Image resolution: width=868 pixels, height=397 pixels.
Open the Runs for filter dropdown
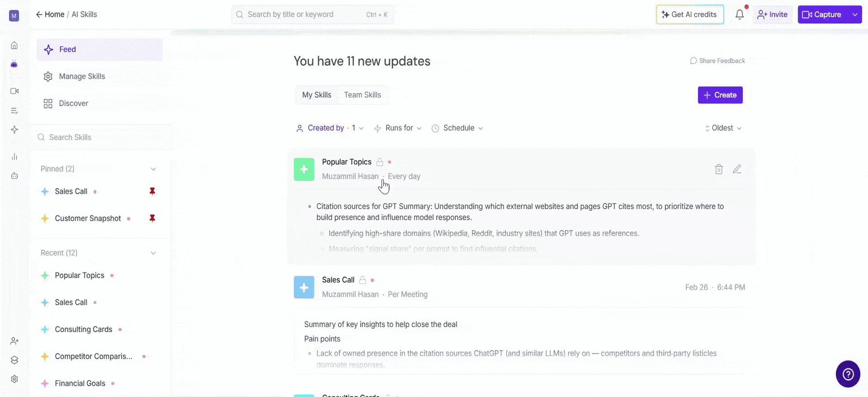point(398,128)
